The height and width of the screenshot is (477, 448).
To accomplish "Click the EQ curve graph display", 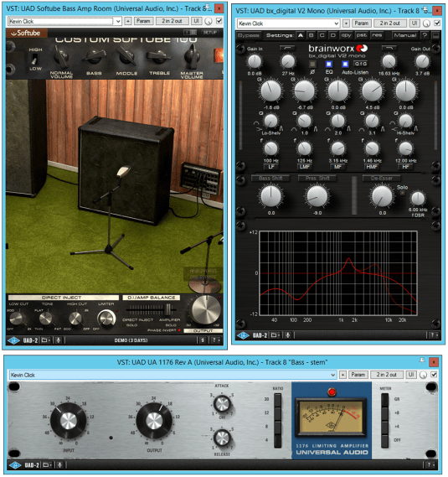I will [x=338, y=273].
